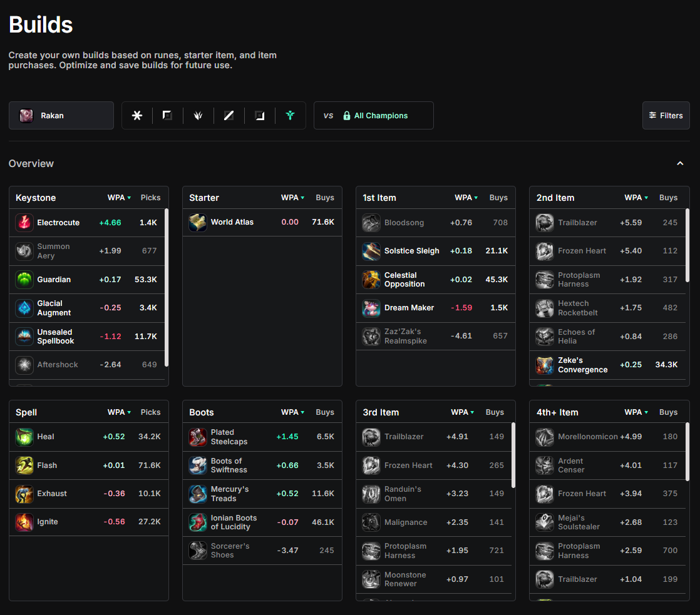Select Hextech Rocketbelt in 2nd Item
The height and width of the screenshot is (615, 700).
coord(607,308)
